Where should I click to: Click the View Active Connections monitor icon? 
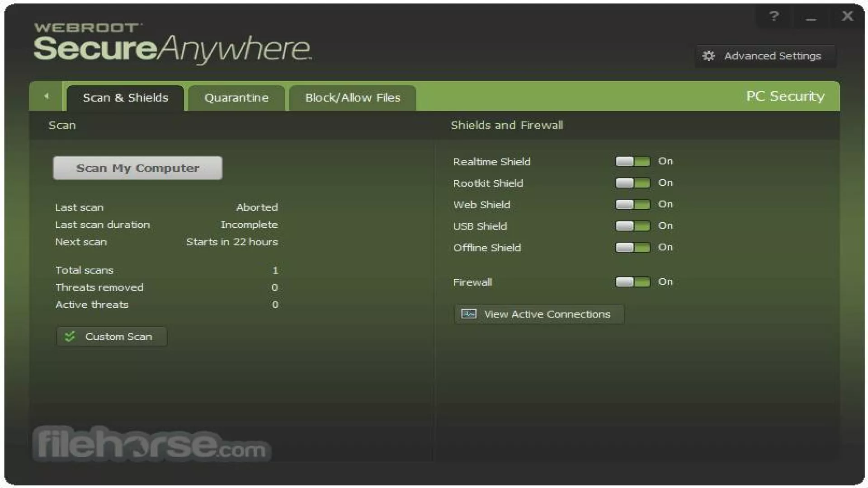pos(469,314)
